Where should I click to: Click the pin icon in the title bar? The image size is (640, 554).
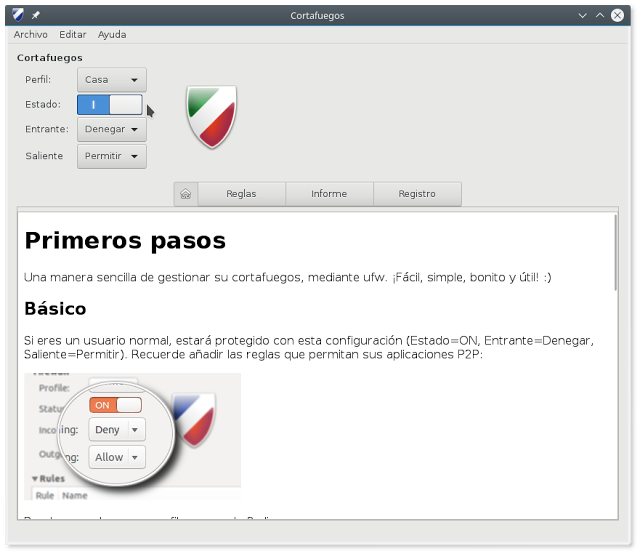click(x=36, y=16)
